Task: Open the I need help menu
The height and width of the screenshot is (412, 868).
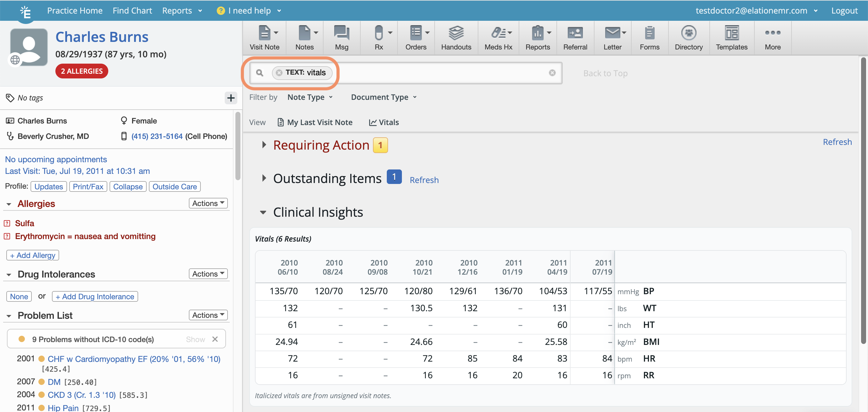Action: [x=249, y=10]
